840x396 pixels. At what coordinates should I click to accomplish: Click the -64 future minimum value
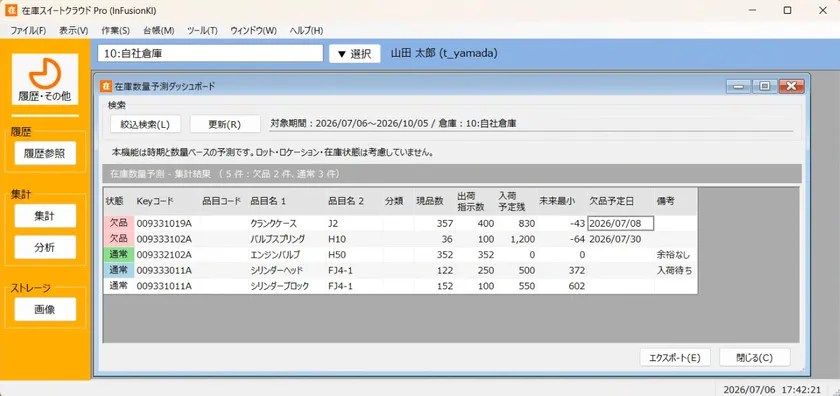click(x=578, y=239)
